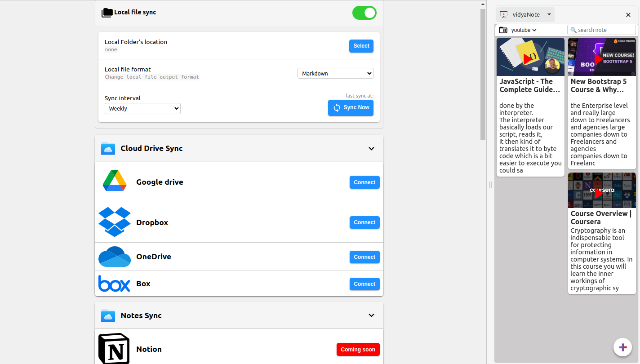Screen dimensions: 640x364
Task: Click Select for local folder location
Action: coord(361,46)
